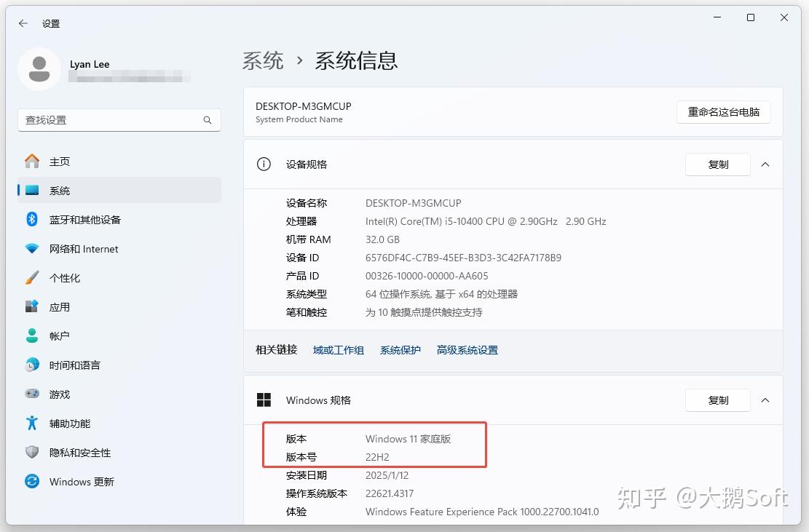Click 重命名这台电脑 button

(x=723, y=112)
